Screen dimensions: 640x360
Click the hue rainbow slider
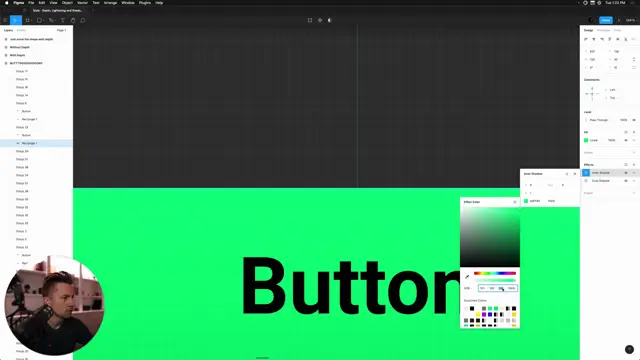tap(495, 273)
